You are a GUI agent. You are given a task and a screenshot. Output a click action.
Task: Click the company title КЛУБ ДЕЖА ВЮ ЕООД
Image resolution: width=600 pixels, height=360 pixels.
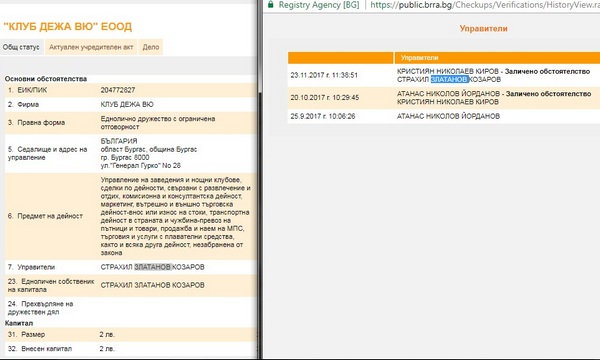(x=68, y=27)
